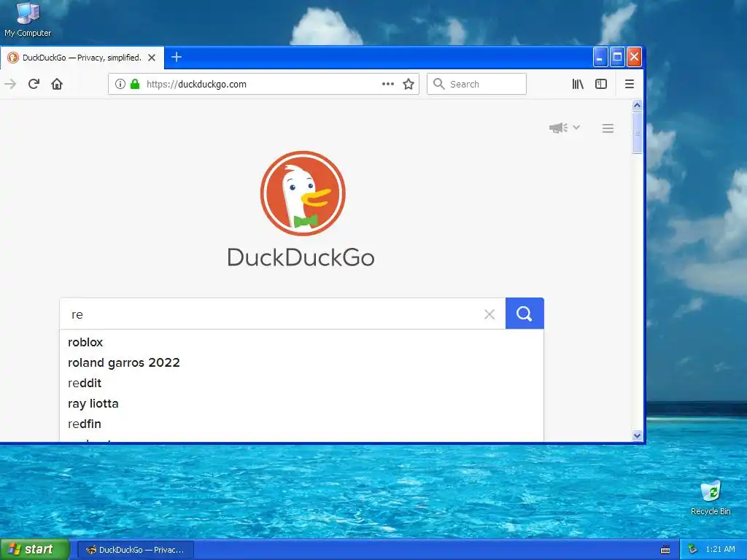Image resolution: width=747 pixels, height=560 pixels.
Task: Reload the page with the refresh icon
Action: point(34,85)
